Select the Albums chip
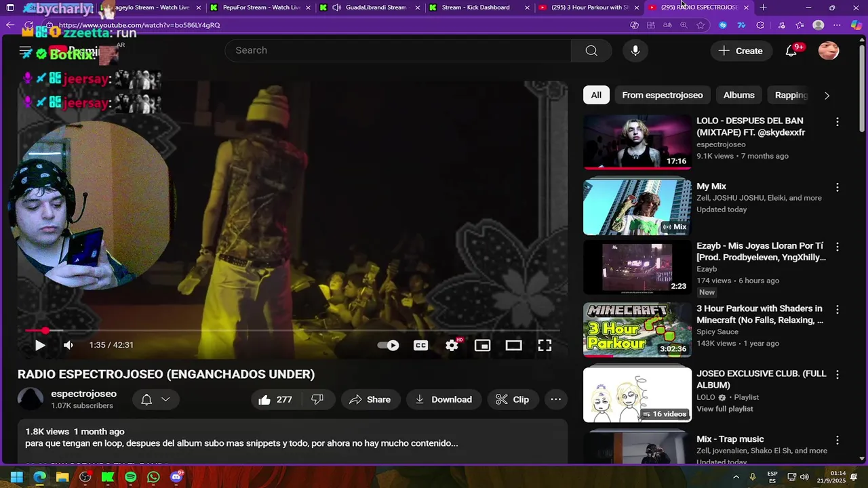The width and height of the screenshot is (868, 488). point(738,95)
